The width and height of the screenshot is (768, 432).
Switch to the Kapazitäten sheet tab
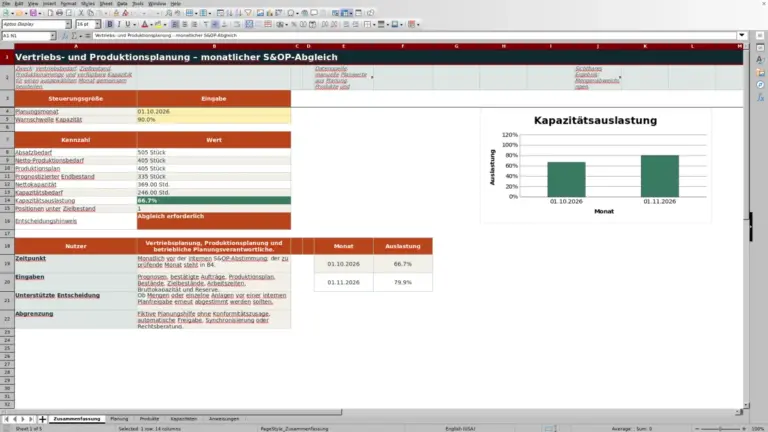pyautogui.click(x=184, y=419)
